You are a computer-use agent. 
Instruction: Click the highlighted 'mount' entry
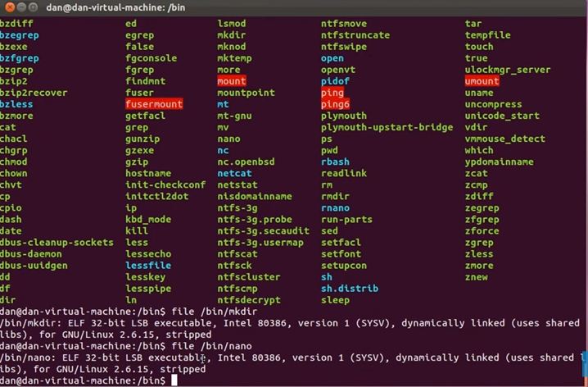tap(232, 81)
